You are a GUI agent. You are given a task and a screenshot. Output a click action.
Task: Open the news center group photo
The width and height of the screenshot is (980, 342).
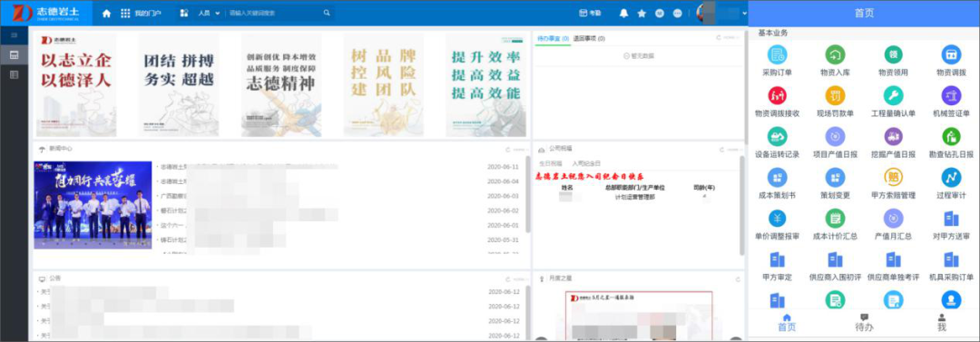(x=93, y=205)
